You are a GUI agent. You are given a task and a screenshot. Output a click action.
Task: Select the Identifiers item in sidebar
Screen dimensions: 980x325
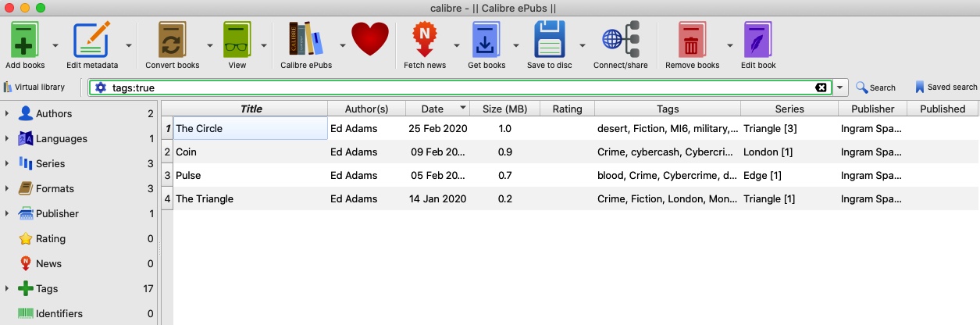click(x=59, y=313)
